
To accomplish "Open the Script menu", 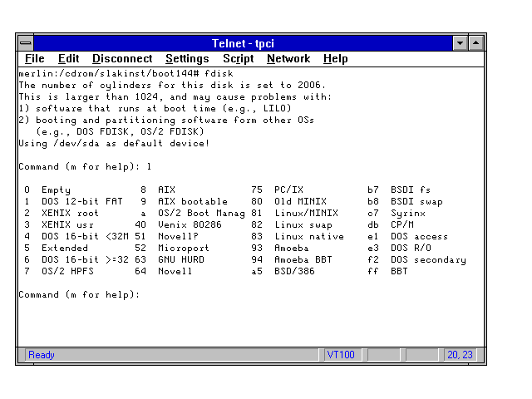I will pyautogui.click(x=238, y=59).
